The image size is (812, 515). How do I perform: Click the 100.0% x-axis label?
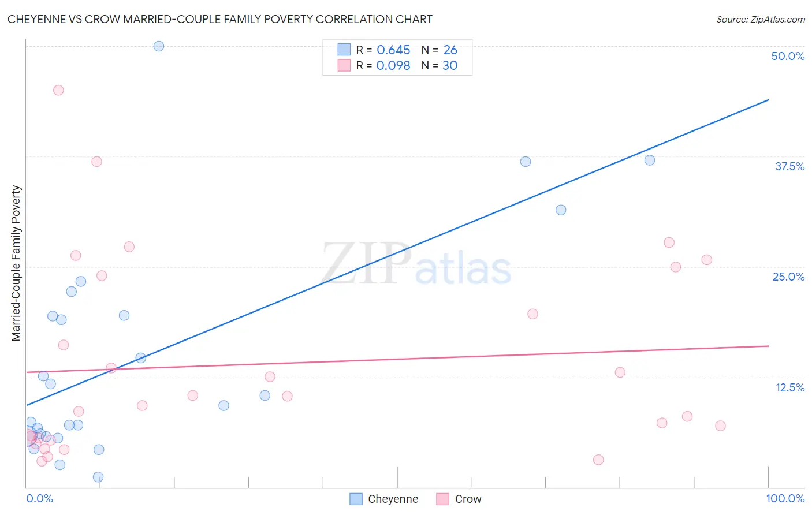tap(785, 498)
